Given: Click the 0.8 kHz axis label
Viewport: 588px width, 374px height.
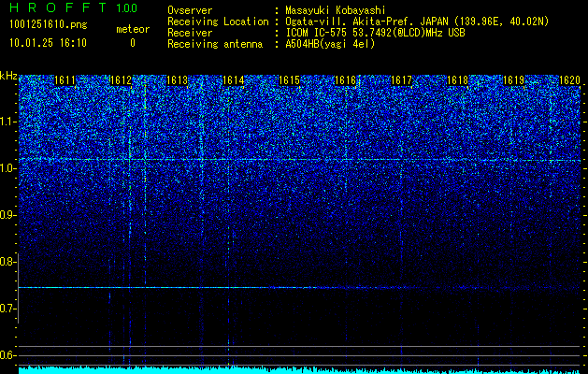Looking at the screenshot, I should [7, 262].
